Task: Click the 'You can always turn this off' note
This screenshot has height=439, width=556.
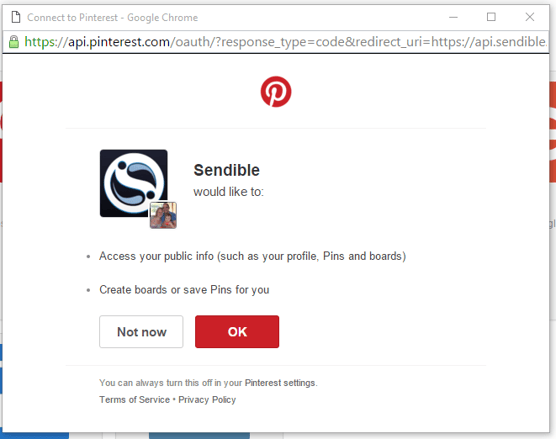Action: (x=208, y=383)
